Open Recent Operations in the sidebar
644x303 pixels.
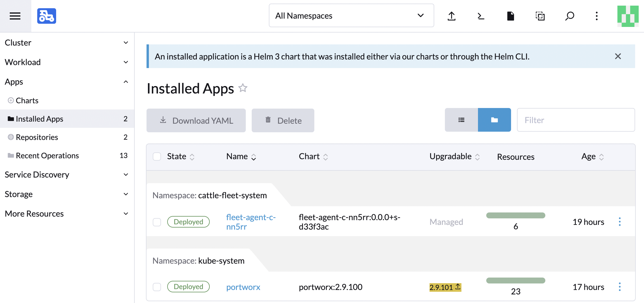point(67,155)
